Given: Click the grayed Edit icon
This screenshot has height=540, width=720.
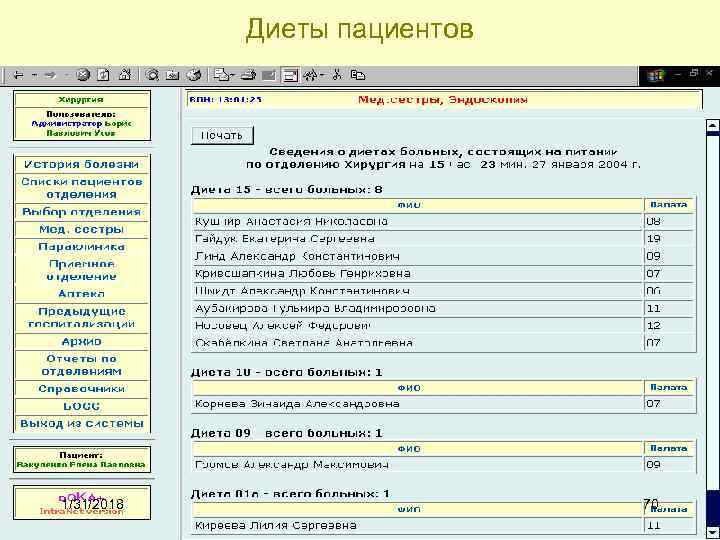Looking at the screenshot, I should click(x=269, y=75).
